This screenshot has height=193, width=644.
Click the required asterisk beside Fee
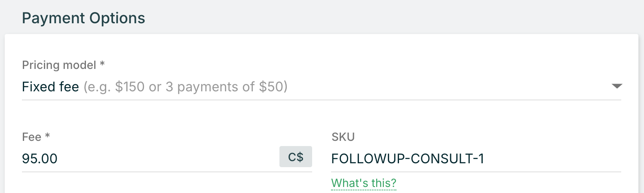pyautogui.click(x=47, y=137)
